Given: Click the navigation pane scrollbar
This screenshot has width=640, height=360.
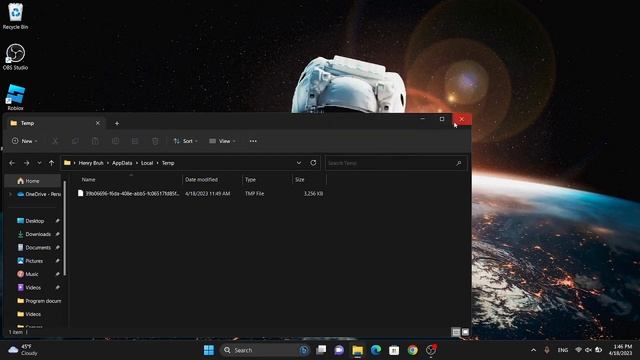Looking at the screenshot, I should [x=64, y=229].
